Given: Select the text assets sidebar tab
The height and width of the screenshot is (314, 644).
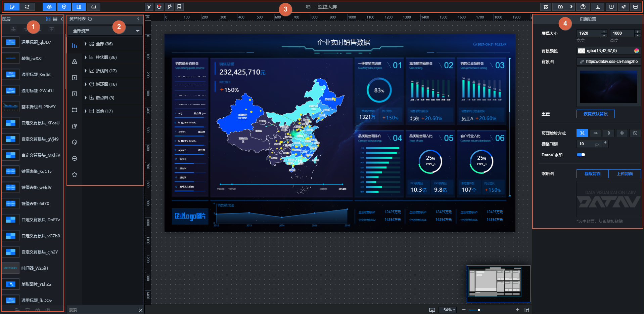Looking at the screenshot, I should 75,94.
